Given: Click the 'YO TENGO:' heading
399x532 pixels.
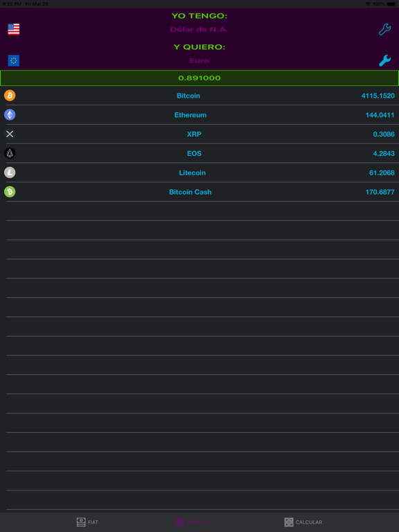Looking at the screenshot, I should 199,16.
